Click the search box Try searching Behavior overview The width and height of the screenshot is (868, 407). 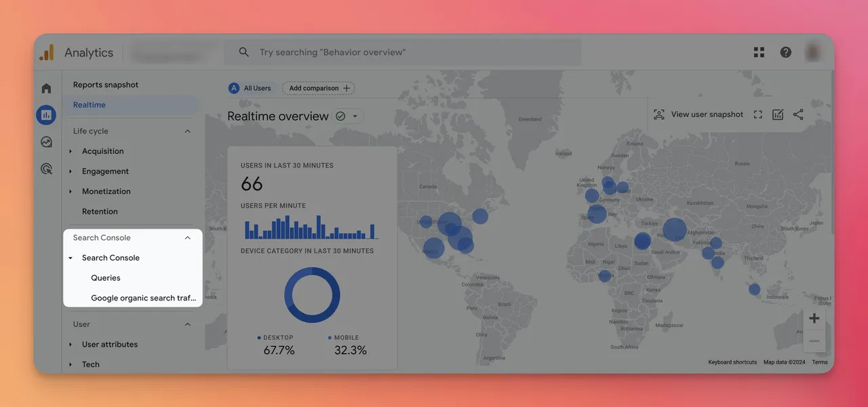402,52
